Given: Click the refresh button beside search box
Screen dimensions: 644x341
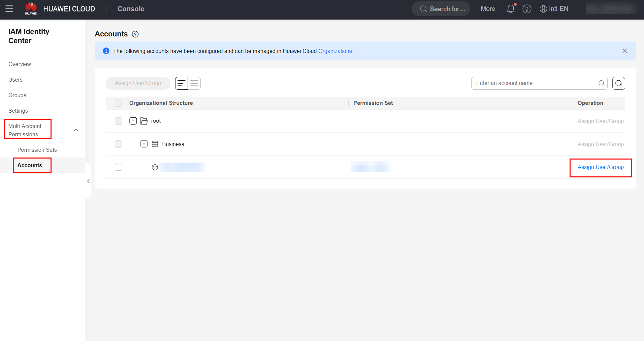Looking at the screenshot, I should (618, 83).
